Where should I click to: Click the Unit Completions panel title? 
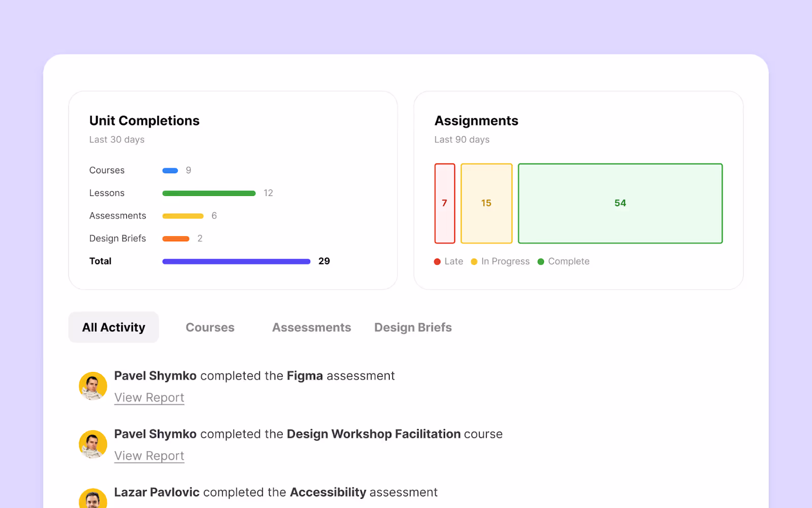pos(144,121)
